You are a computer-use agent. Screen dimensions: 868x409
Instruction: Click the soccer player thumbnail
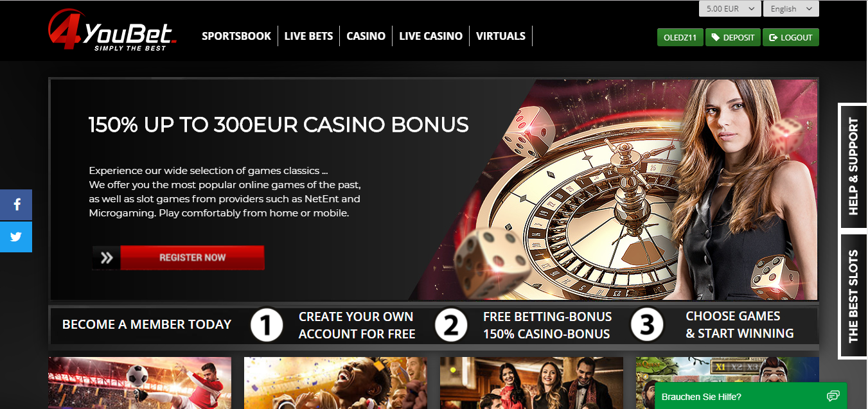click(139, 383)
